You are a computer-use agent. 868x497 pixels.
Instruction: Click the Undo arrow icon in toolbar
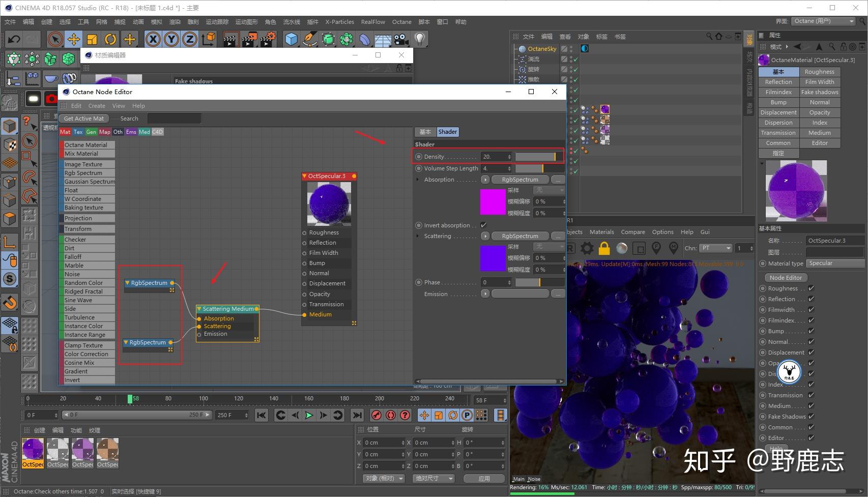click(14, 39)
